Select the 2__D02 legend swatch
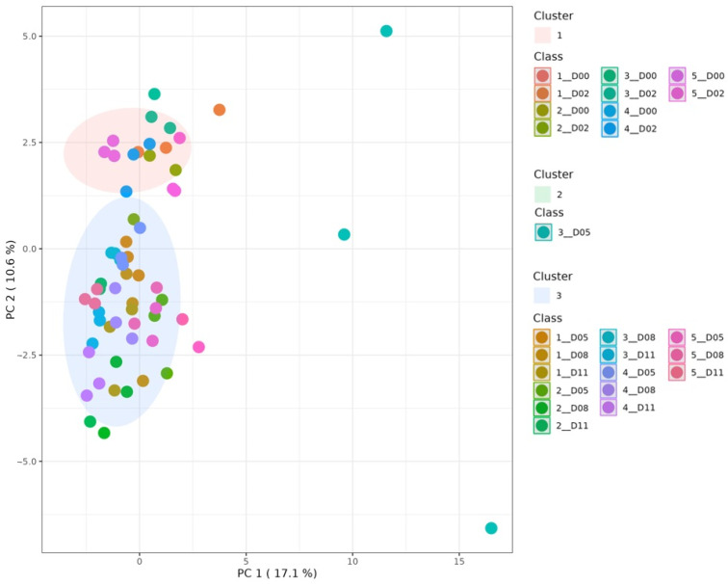728x584 pixels. click(542, 128)
